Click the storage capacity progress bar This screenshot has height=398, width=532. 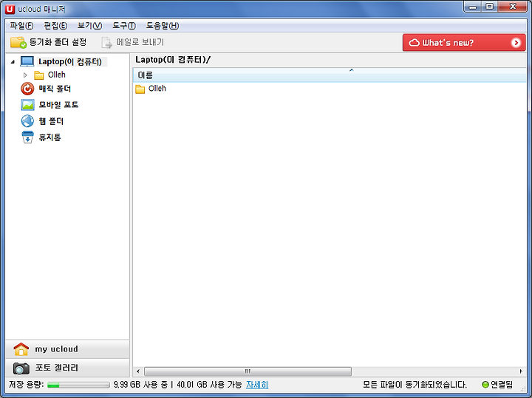pyautogui.click(x=78, y=385)
